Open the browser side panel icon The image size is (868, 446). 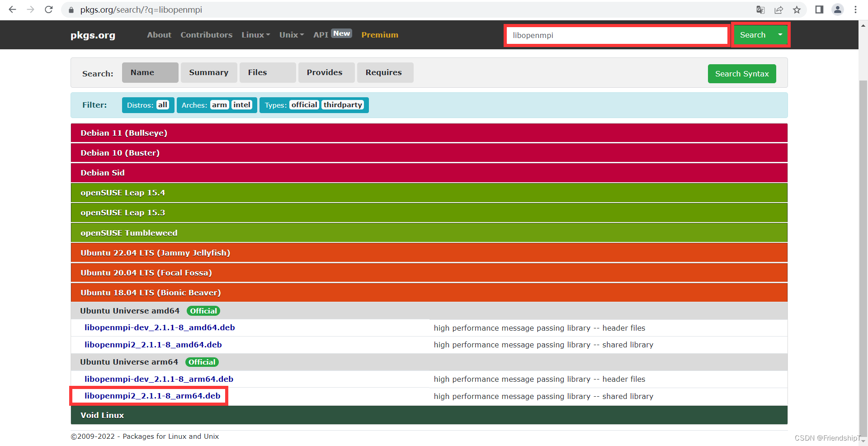point(819,9)
